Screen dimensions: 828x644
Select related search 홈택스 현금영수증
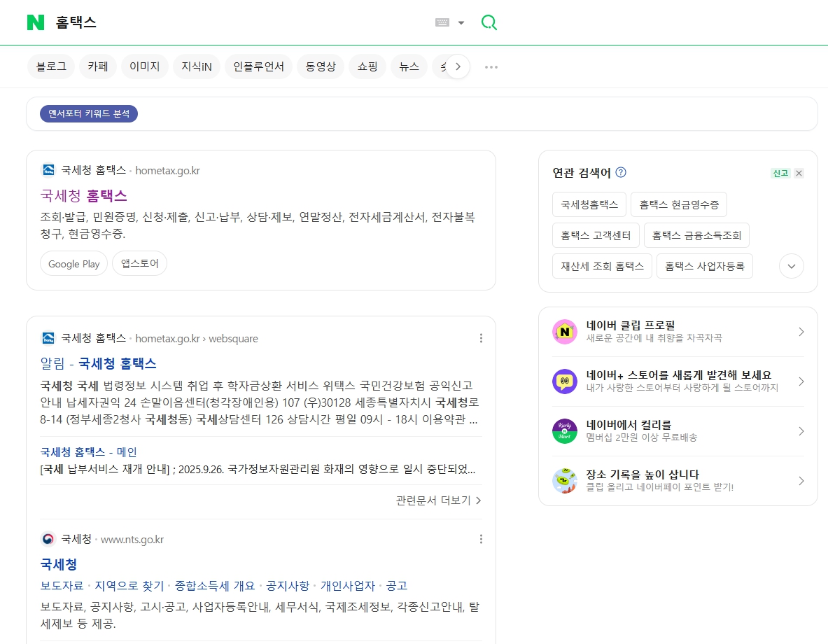(678, 204)
